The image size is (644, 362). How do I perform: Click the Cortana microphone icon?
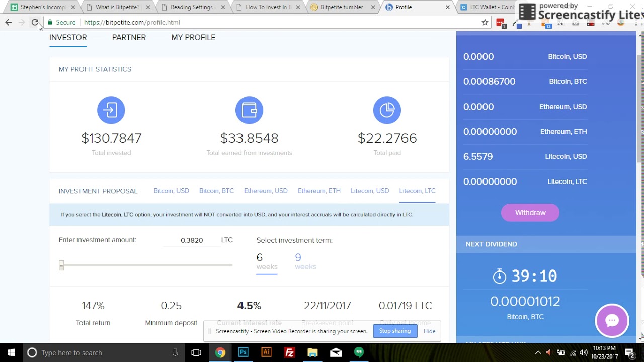175,353
